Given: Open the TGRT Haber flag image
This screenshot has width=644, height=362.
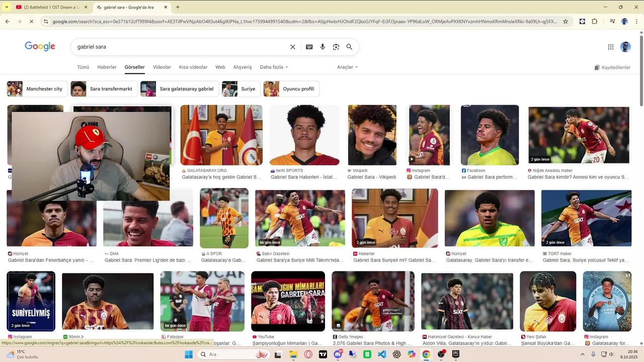Looking at the screenshot, I should [x=586, y=218].
